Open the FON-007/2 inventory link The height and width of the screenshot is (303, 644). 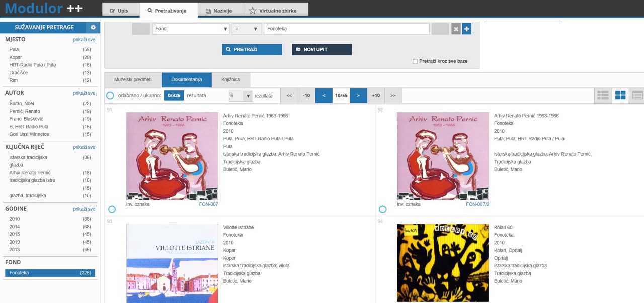click(477, 205)
